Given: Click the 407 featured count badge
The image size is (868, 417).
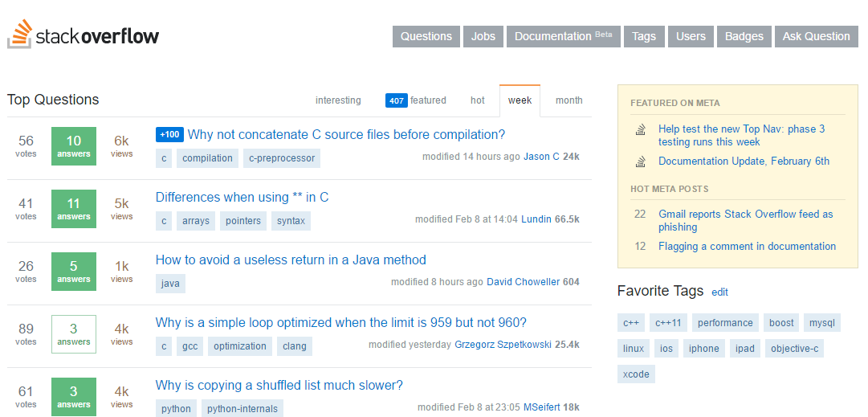Looking at the screenshot, I should click(396, 100).
